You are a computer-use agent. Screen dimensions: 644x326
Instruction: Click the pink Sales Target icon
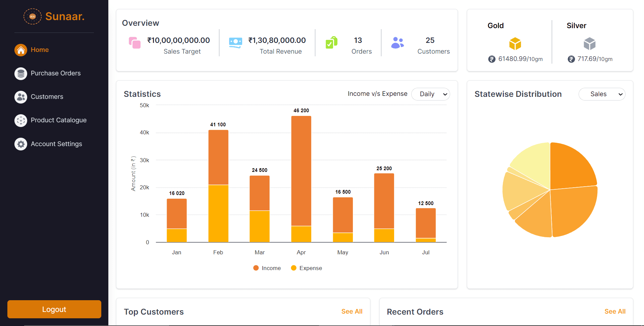click(135, 43)
